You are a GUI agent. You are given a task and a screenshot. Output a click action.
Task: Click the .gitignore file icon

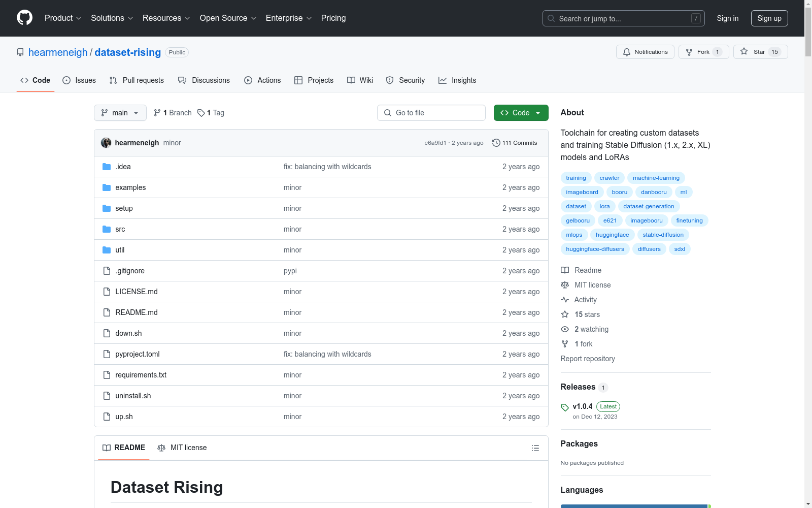pos(107,271)
